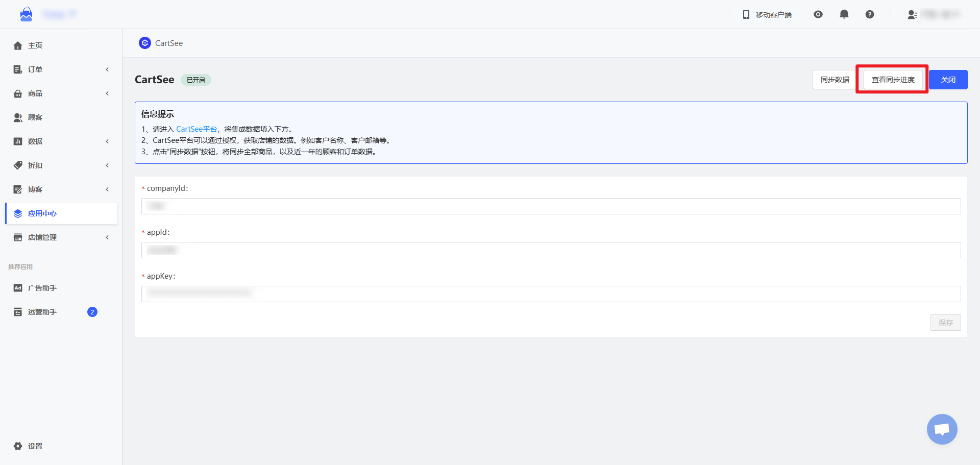Open the store name dropdown in header
This screenshot has height=465, width=980.
click(59, 14)
